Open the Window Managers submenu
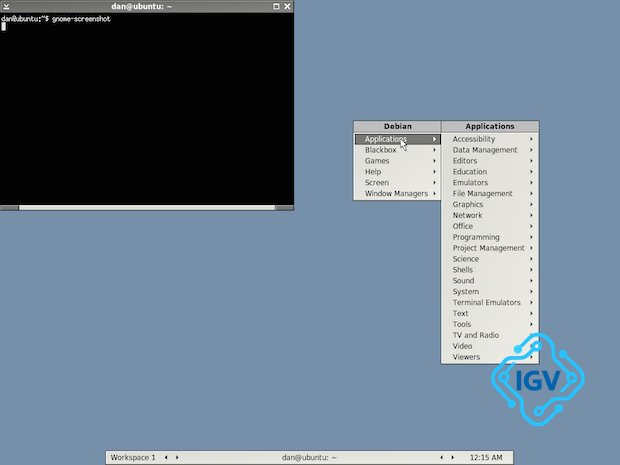 (397, 193)
